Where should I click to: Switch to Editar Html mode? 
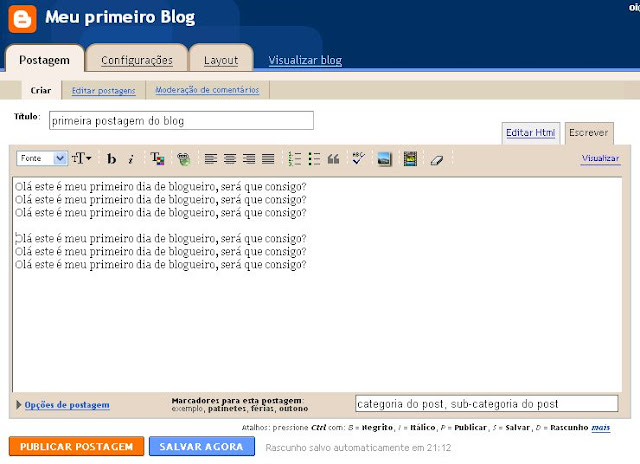530,133
